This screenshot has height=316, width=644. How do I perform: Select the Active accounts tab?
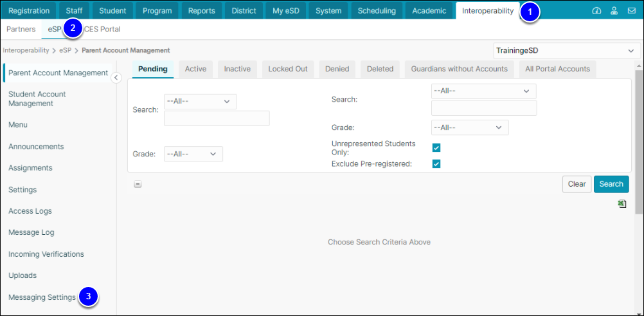pyautogui.click(x=195, y=69)
